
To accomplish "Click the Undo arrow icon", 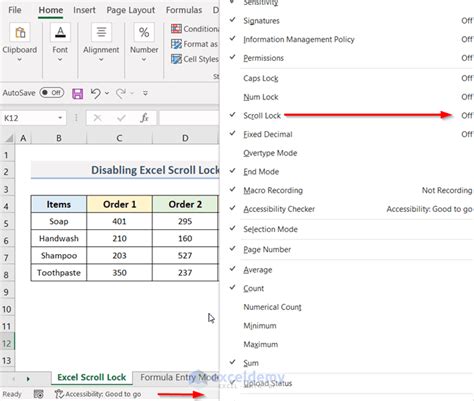I will [x=96, y=94].
